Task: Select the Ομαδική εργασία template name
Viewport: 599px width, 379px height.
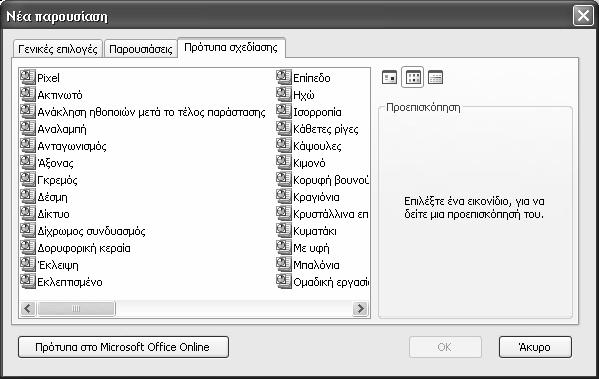Action: pyautogui.click(x=331, y=282)
